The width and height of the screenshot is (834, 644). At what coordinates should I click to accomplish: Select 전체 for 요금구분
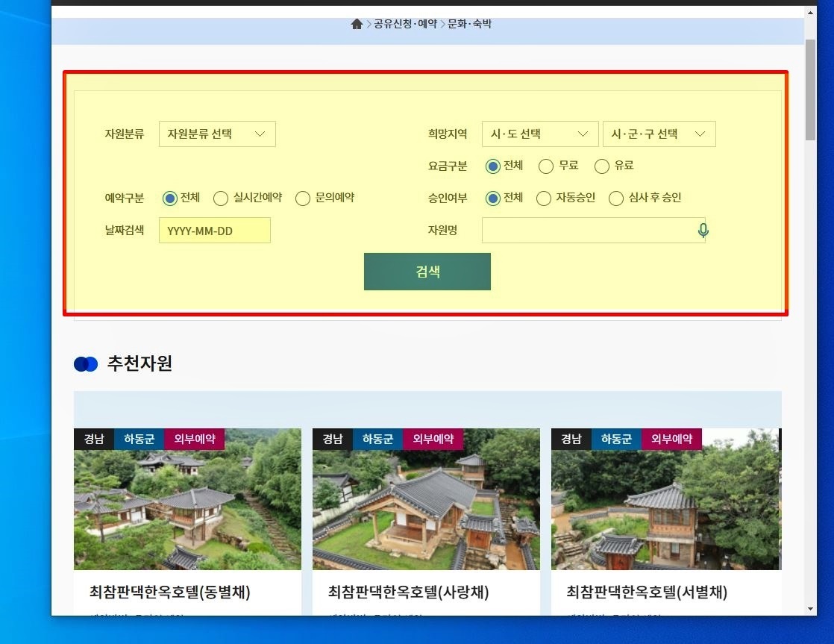click(493, 166)
